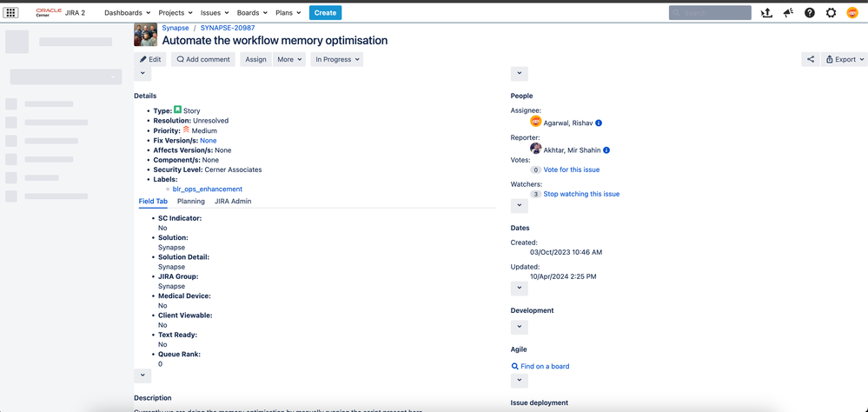This screenshot has width=868, height=412.
Task: Click Stop watching this issue
Action: (x=581, y=194)
